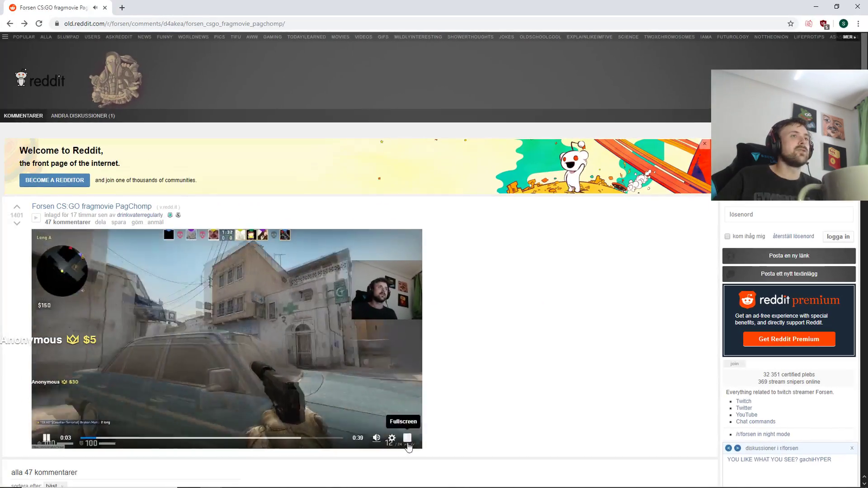The image size is (868, 488).
Task: Click the 'logga in' button
Action: click(838, 236)
